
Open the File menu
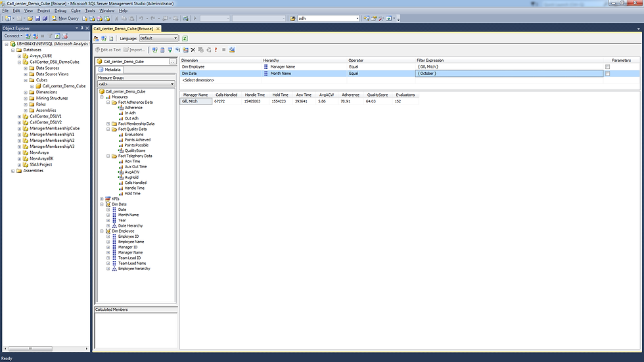pos(5,11)
